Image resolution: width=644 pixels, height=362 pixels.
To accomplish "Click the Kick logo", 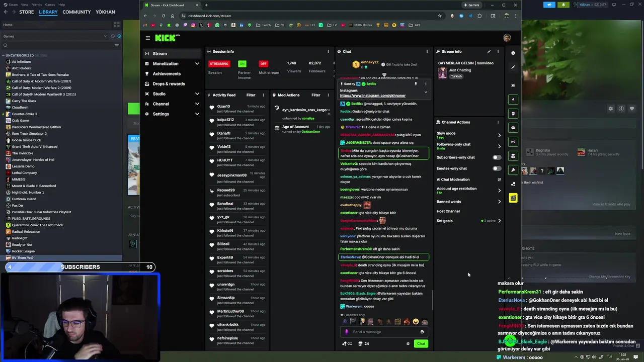I will [x=167, y=38].
